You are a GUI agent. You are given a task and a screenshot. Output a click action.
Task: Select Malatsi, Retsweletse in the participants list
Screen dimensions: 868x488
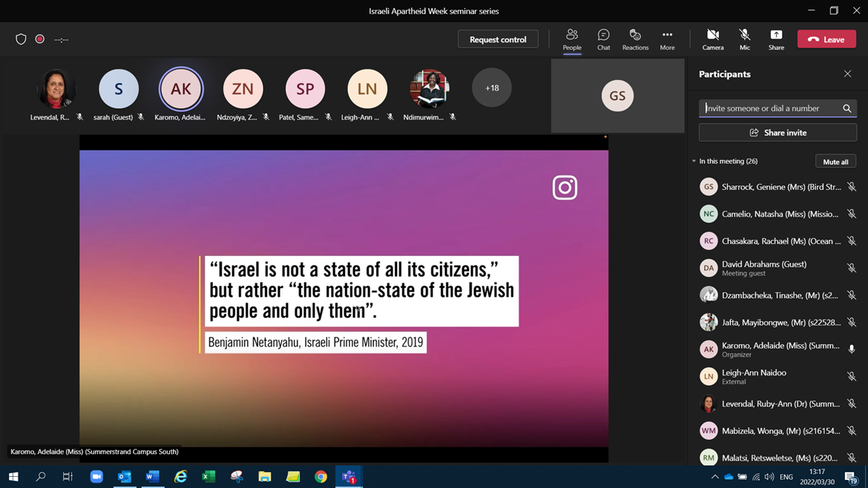pyautogui.click(x=777, y=458)
